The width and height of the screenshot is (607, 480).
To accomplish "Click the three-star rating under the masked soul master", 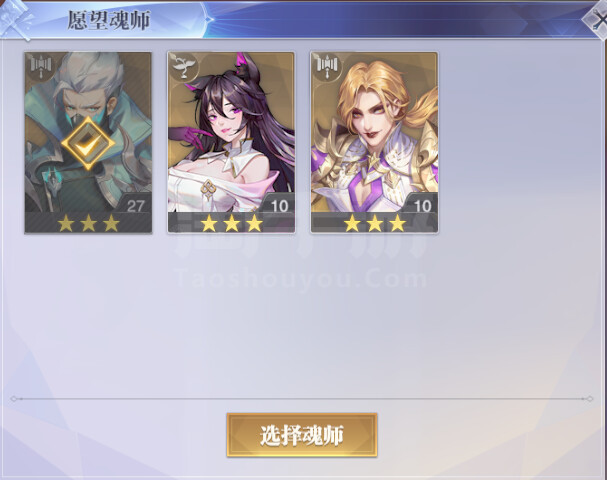I will tap(88, 223).
